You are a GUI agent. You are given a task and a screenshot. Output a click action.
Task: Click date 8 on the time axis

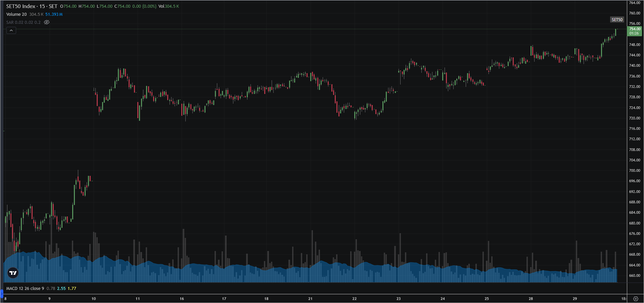(x=5, y=299)
